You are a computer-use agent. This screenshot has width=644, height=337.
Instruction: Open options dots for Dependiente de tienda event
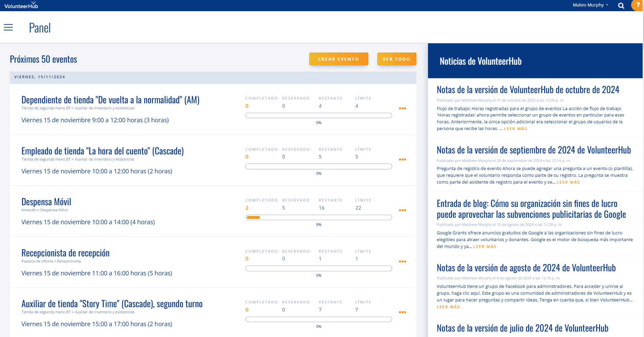click(x=402, y=108)
